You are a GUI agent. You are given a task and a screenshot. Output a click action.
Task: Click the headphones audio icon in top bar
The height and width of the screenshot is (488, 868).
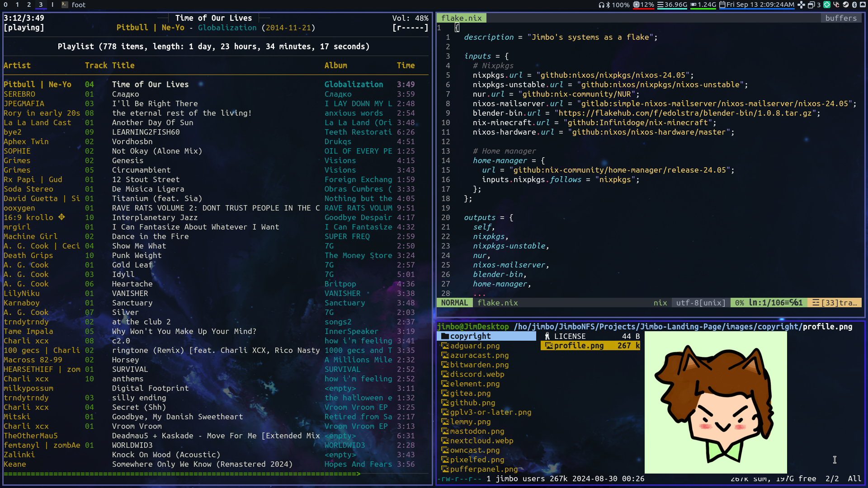click(601, 5)
